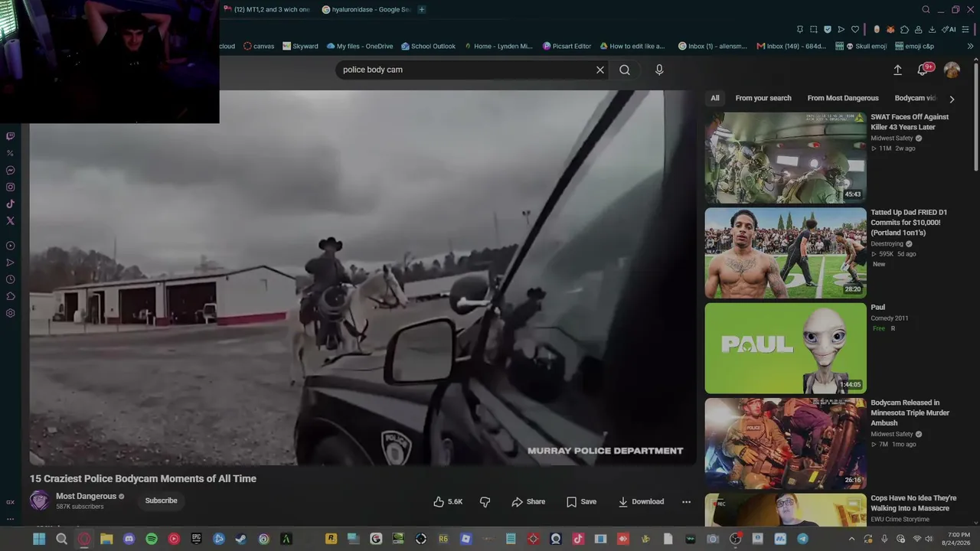The width and height of the screenshot is (980, 551).
Task: Open X (Twitter) from the browser sidebar
Action: click(x=10, y=220)
